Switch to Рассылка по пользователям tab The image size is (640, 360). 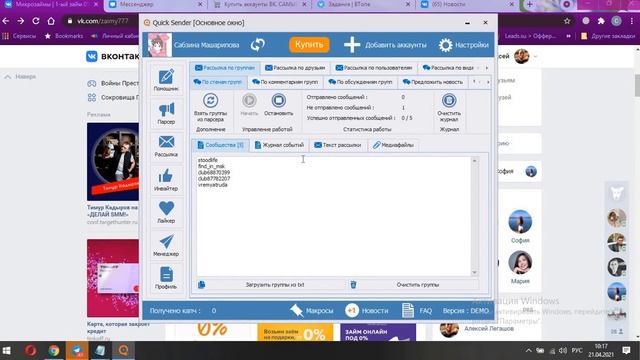click(374, 68)
